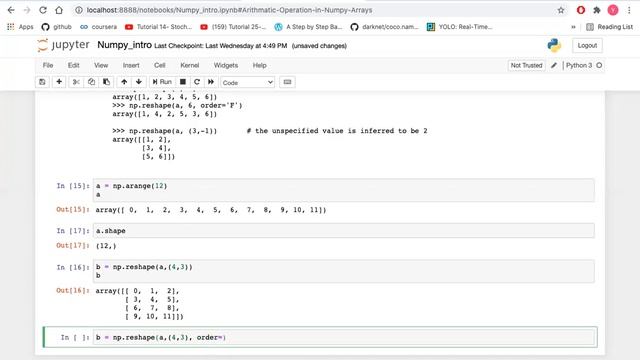The height and width of the screenshot is (360, 640).
Task: Select the In [15] np.arange cell
Action: [x=343, y=190]
